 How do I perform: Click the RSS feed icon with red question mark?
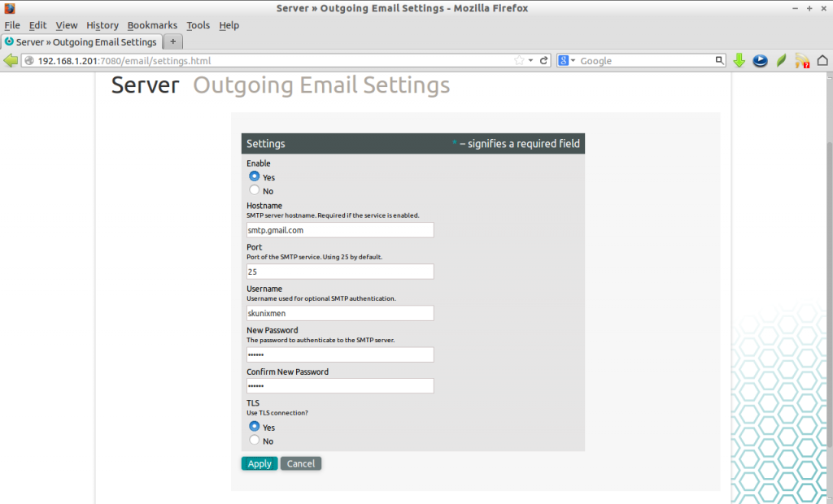[800, 59]
